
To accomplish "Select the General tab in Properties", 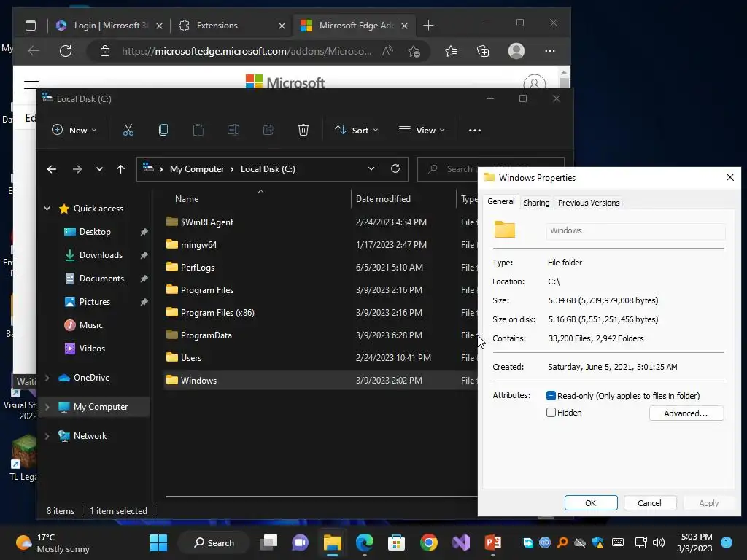I will coord(500,201).
